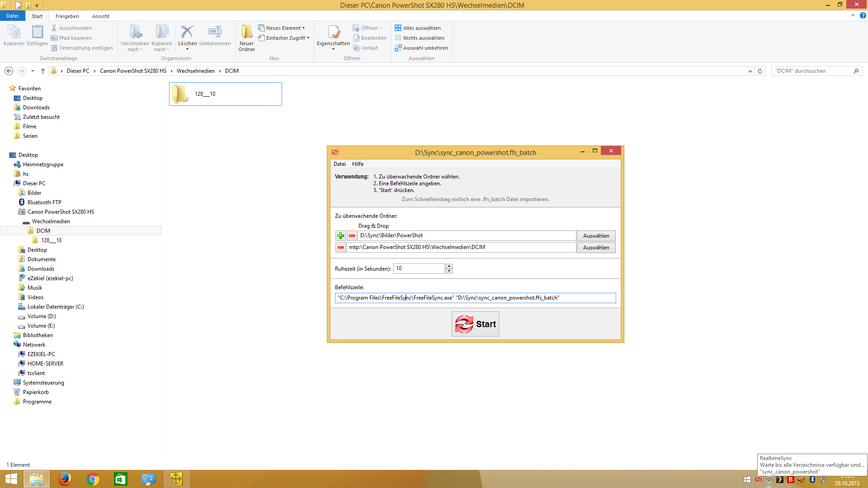Image resolution: width=868 pixels, height=488 pixels.
Task: Select Volume (D:) in the navigation tree
Action: [42, 316]
